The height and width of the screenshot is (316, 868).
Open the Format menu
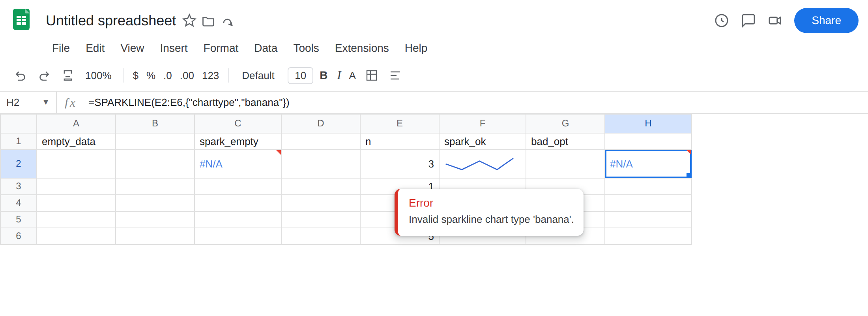221,48
